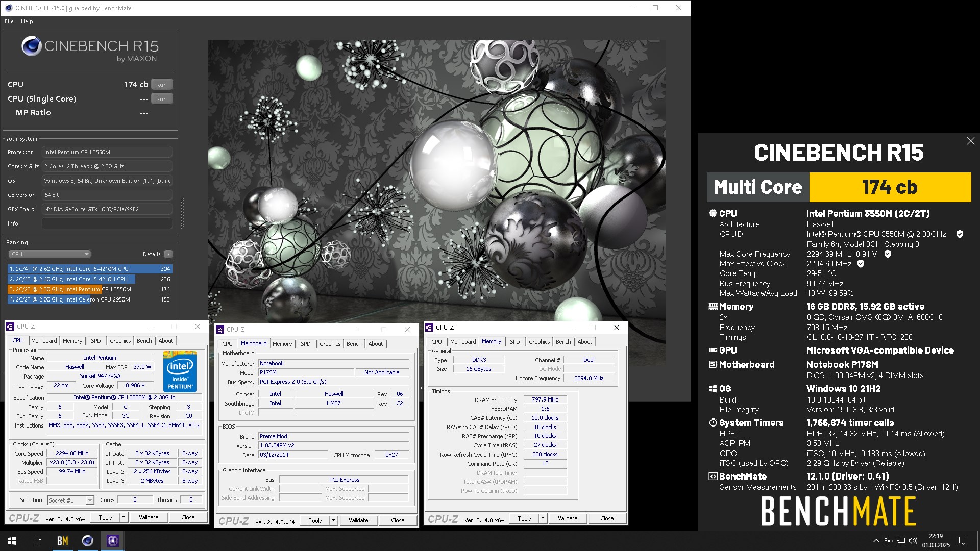Click the taskbar clock showing 22:19
980x551 pixels.
936,541
